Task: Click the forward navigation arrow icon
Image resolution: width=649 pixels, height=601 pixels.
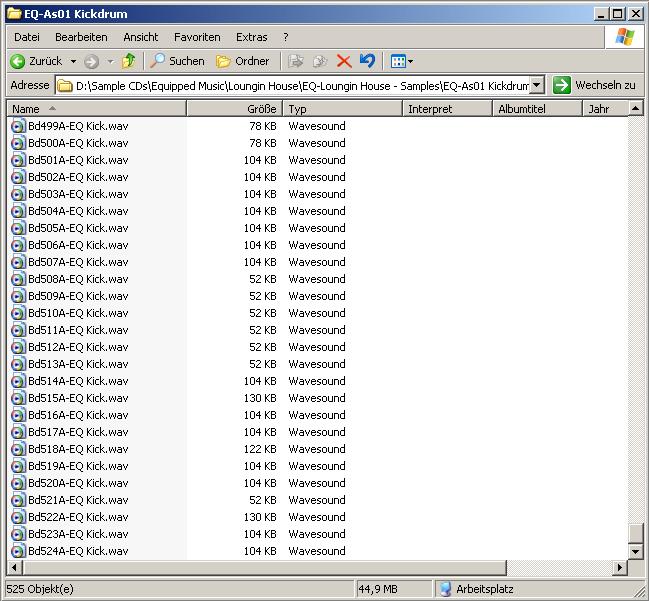Action: 91,62
